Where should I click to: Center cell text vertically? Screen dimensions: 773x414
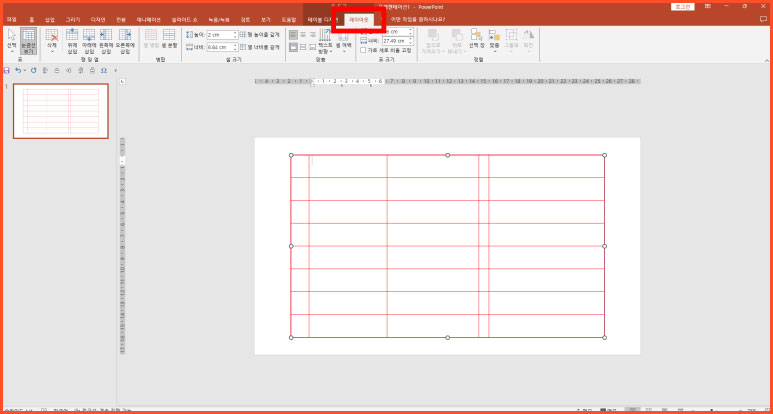[303, 47]
